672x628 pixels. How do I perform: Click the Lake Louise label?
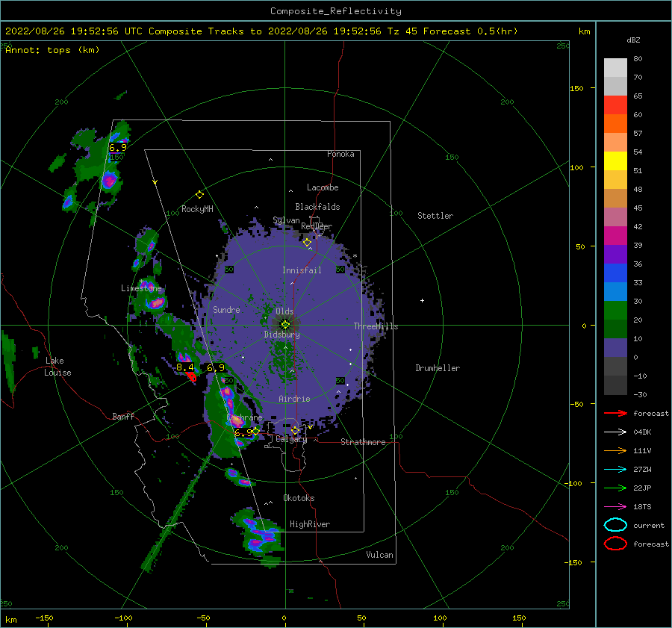tap(57, 367)
